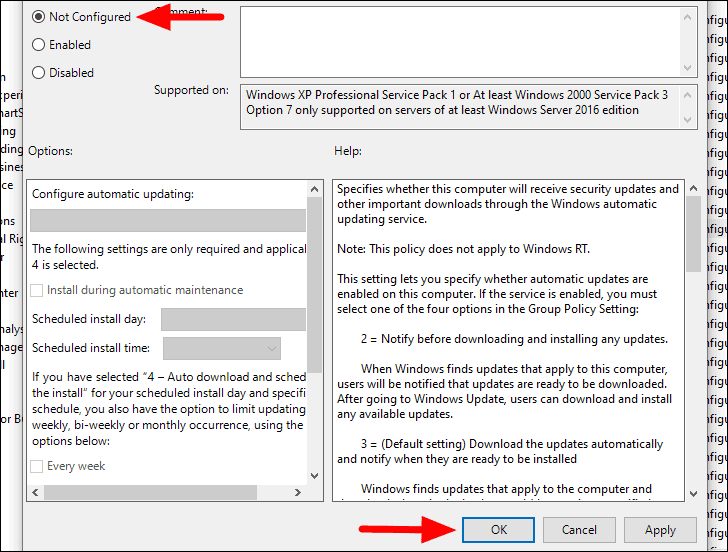Click the Help pane vertical scrollbar thumb
The height and width of the screenshot is (552, 728).
(x=694, y=234)
